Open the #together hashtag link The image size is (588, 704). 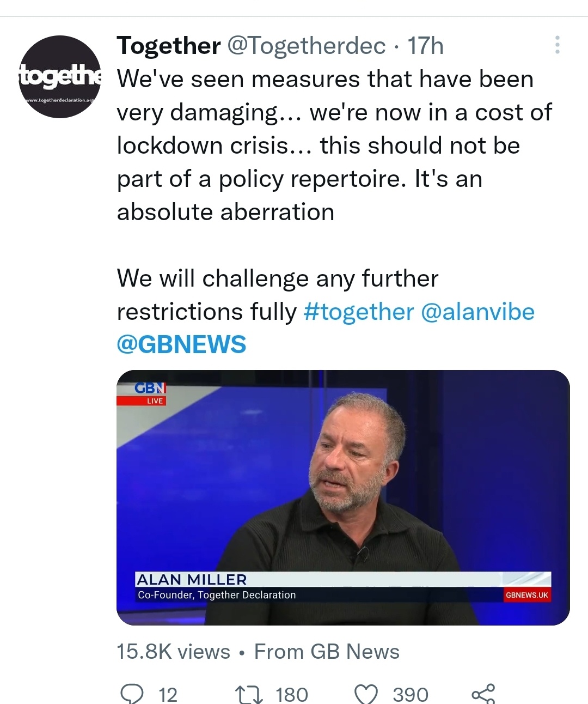click(x=359, y=312)
